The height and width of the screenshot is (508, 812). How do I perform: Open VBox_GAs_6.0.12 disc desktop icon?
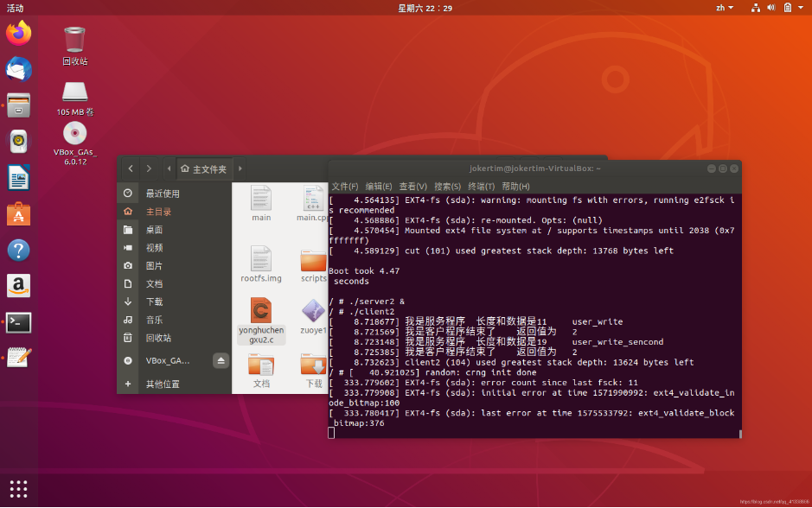point(75,143)
